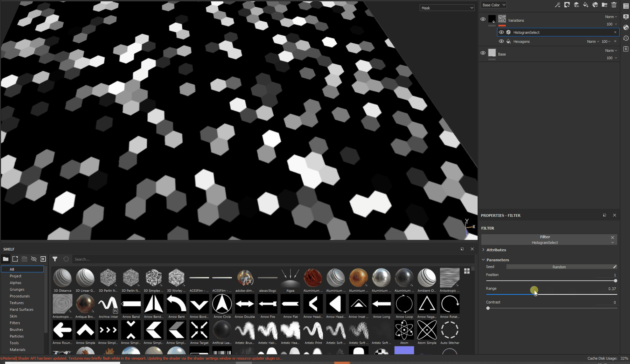Open the Base Color channel dropdown

pyautogui.click(x=493, y=5)
